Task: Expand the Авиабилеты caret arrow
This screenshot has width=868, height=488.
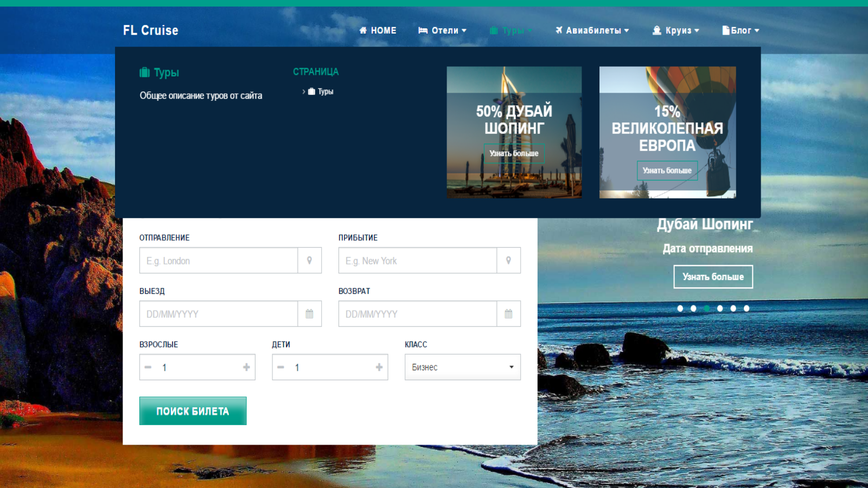Action: [x=627, y=31]
